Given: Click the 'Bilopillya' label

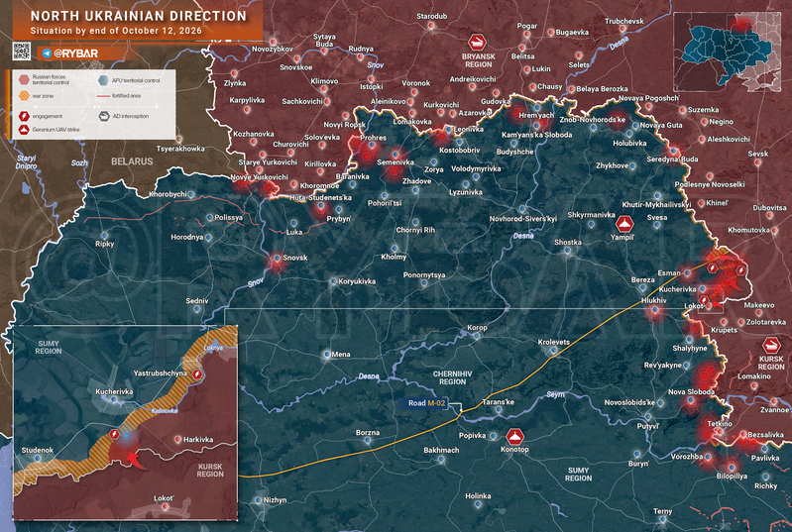Looking at the screenshot, I should pyautogui.click(x=732, y=477).
